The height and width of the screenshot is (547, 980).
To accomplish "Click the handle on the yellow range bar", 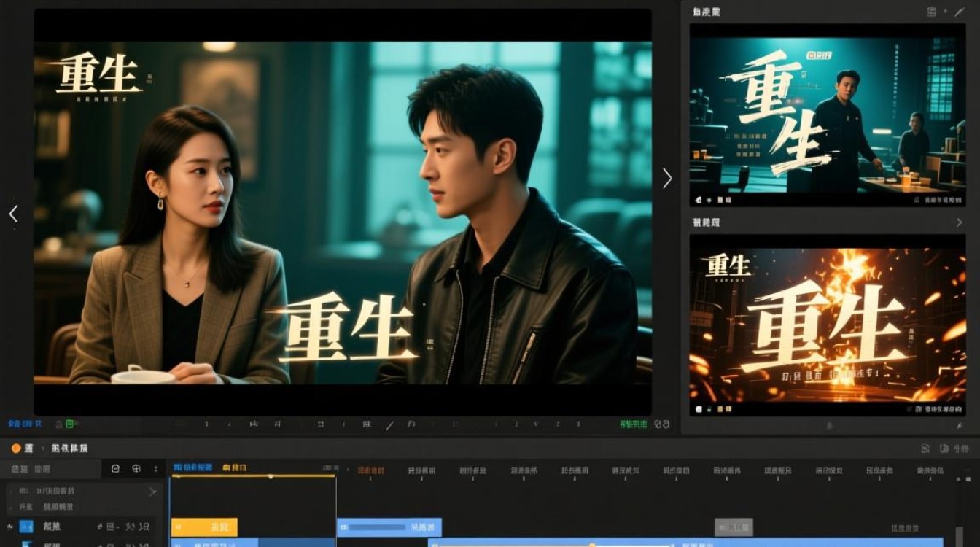I will click(x=271, y=476).
